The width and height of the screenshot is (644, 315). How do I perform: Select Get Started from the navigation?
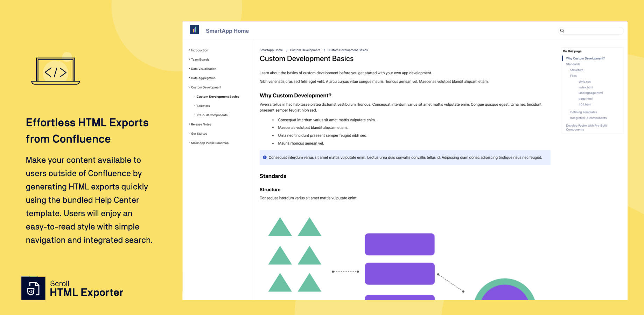[x=199, y=133]
